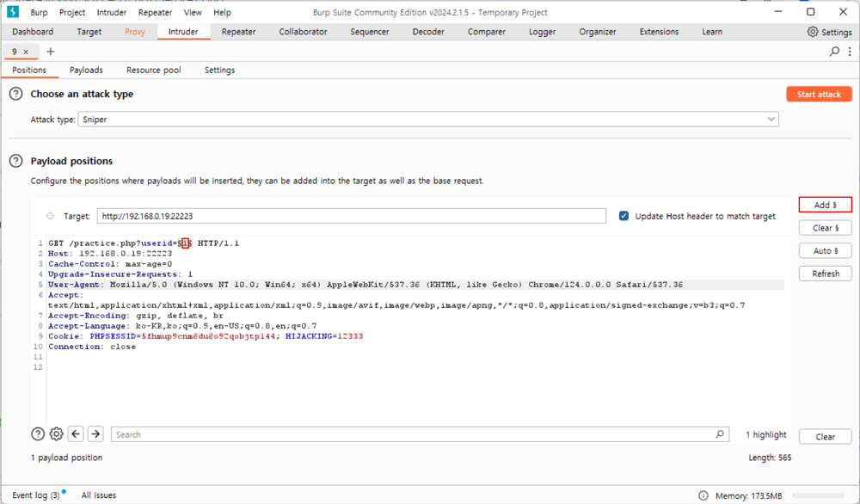The image size is (860, 504).
Task: Click the '1 payload position' status text
Action: [66, 458]
